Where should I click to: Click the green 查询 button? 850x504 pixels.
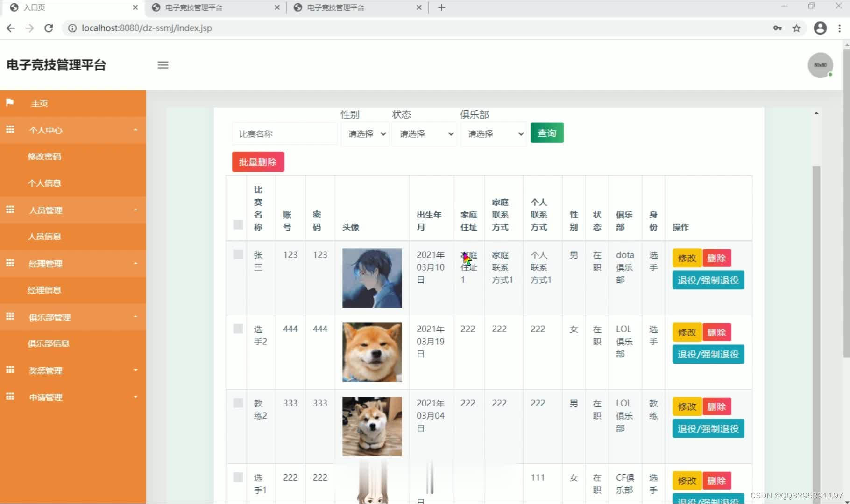[547, 133]
